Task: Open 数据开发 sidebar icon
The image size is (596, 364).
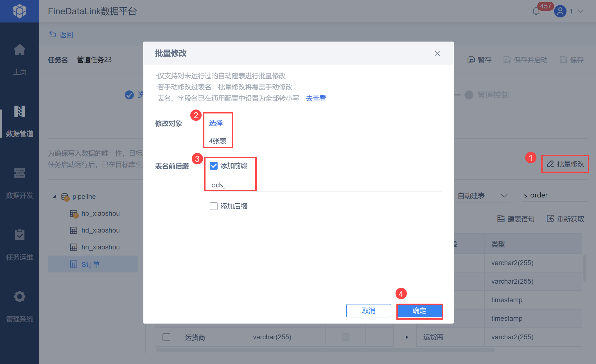Action: 19,173
